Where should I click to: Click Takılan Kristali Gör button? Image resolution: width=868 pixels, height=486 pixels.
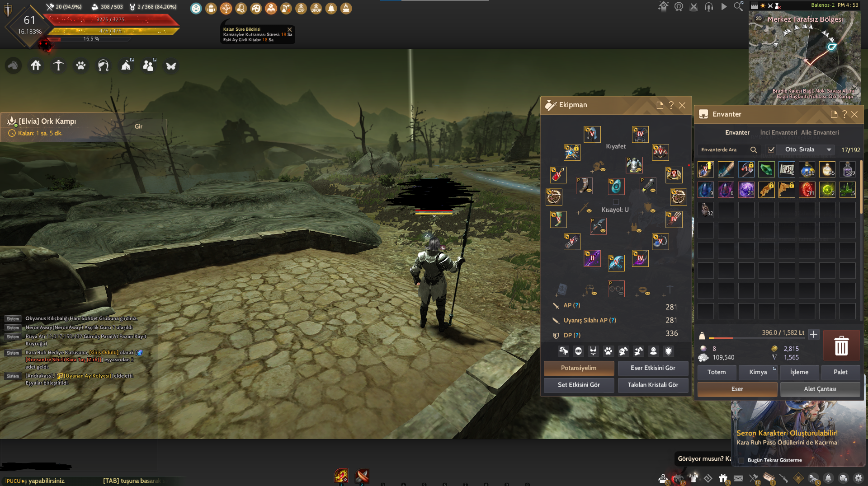tap(653, 385)
